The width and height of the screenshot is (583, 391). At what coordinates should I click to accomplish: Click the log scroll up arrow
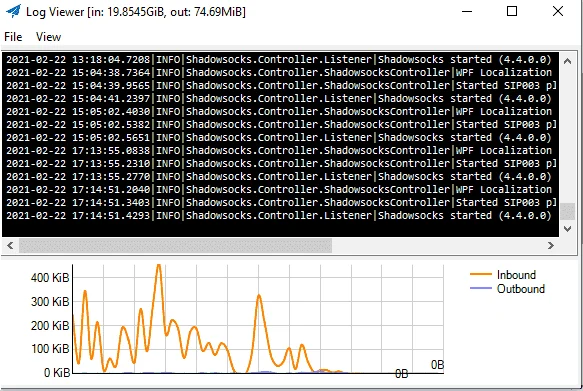coord(567,61)
